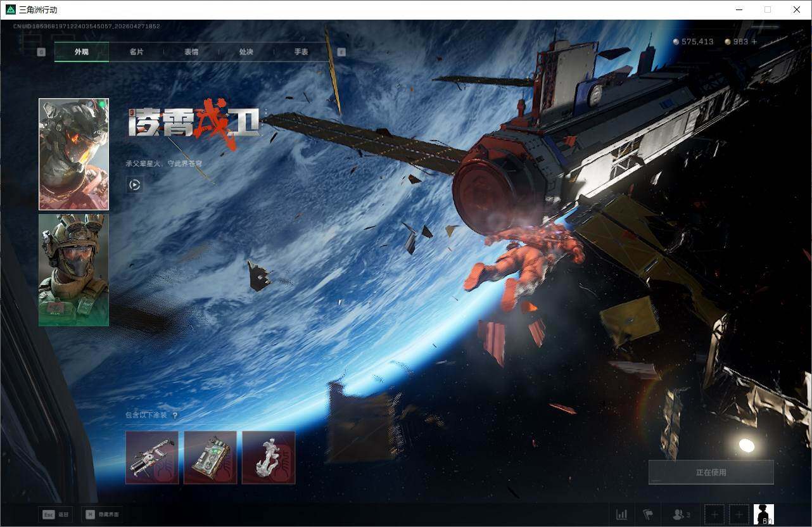Click the help question mark beside 包含以下涂装
This screenshot has height=527, width=812.
(x=175, y=416)
